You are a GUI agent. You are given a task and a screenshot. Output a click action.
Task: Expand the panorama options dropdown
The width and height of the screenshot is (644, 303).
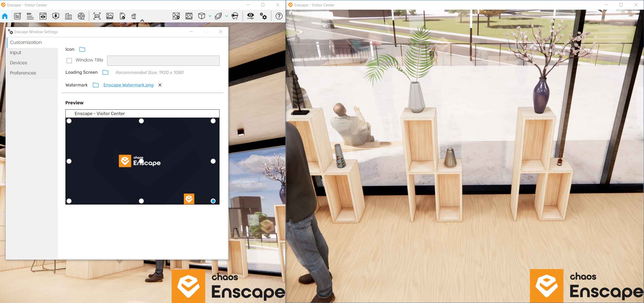coord(210,16)
